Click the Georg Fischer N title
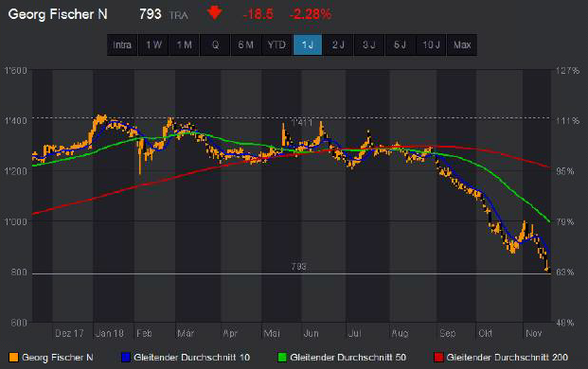 [x=58, y=14]
